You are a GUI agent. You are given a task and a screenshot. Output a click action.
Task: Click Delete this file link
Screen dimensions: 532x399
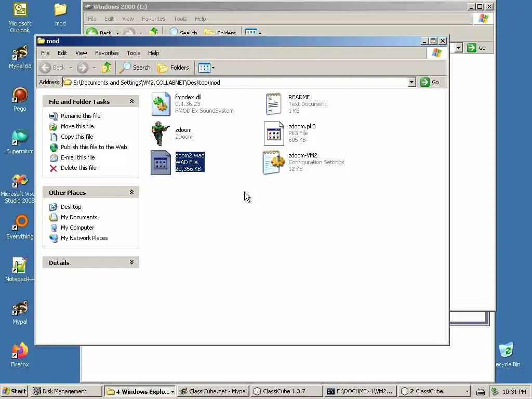[78, 168]
